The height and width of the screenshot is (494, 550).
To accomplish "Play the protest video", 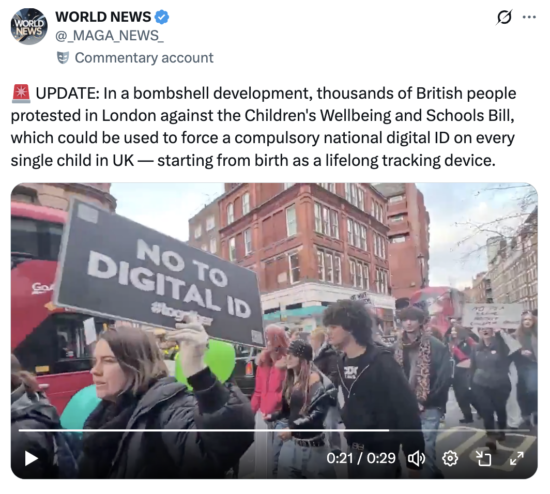I will 31,458.
